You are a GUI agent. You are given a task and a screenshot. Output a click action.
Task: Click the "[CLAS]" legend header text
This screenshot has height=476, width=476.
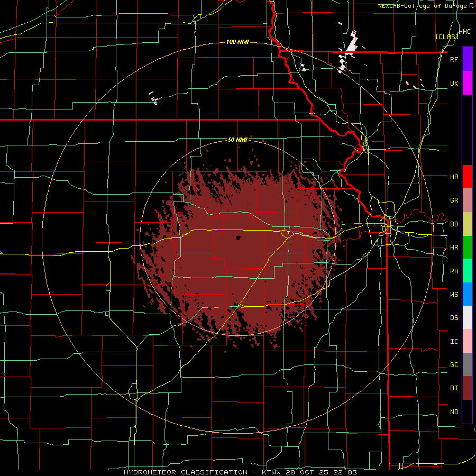[x=447, y=36]
